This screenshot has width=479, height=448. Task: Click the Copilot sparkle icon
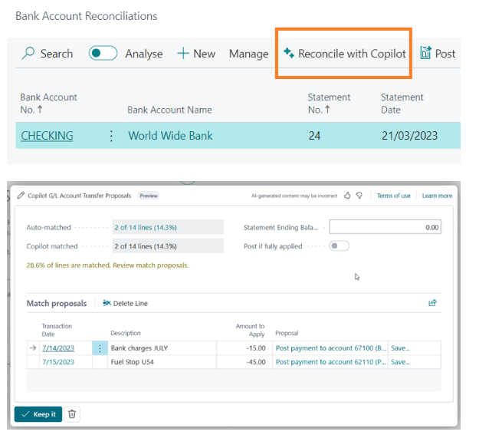tap(289, 53)
